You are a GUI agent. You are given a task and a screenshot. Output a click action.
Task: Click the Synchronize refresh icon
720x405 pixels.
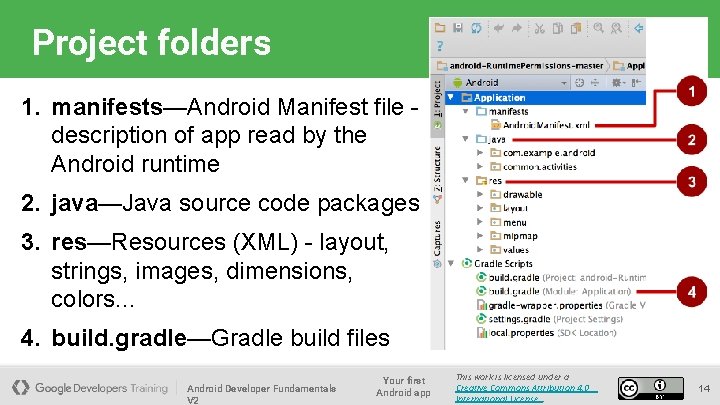click(x=476, y=28)
